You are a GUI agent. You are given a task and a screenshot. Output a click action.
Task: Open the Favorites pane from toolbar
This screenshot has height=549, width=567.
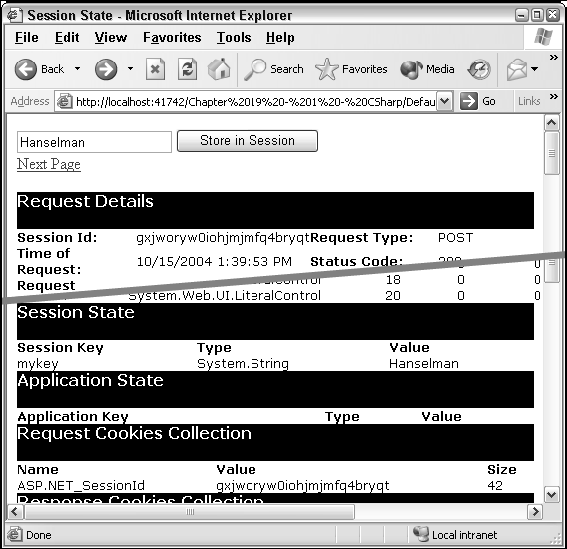(351, 69)
